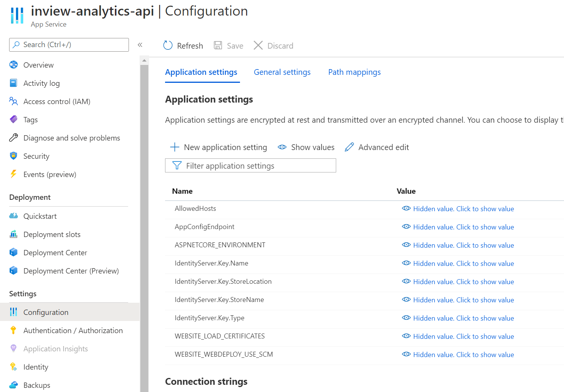This screenshot has height=392, width=564.
Task: Click the Filter application settings field
Action: coord(251,166)
